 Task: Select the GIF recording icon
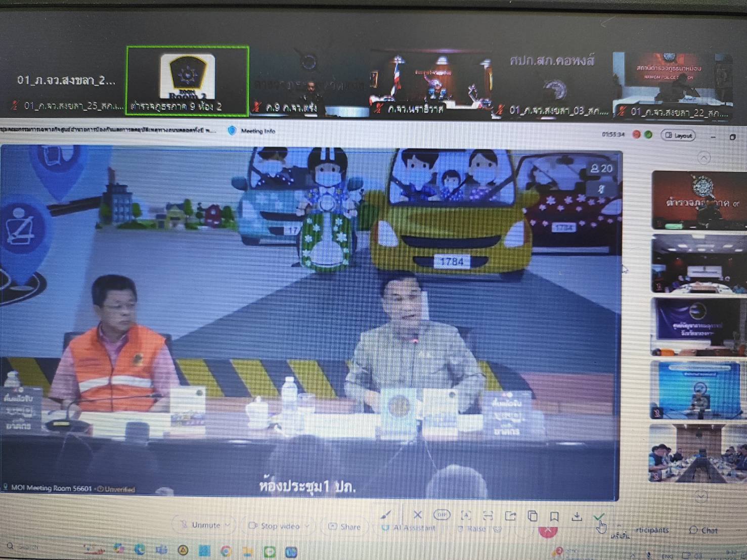pyautogui.click(x=442, y=515)
